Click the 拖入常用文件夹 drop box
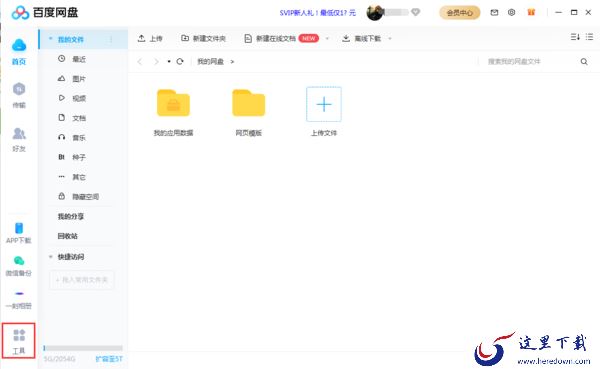The image size is (600, 369). pyautogui.click(x=82, y=280)
